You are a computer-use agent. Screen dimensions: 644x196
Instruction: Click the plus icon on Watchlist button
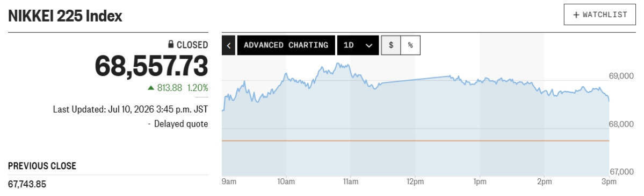coord(576,15)
